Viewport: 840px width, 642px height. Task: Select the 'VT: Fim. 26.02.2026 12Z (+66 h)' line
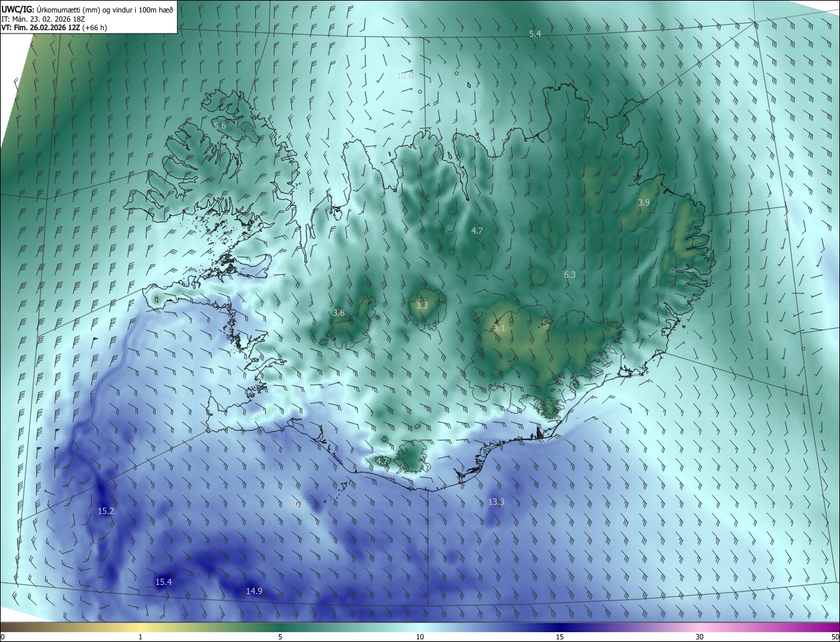[54, 28]
